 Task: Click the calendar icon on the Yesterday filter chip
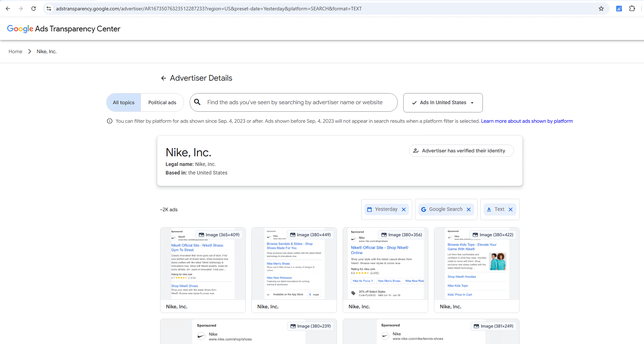369,209
